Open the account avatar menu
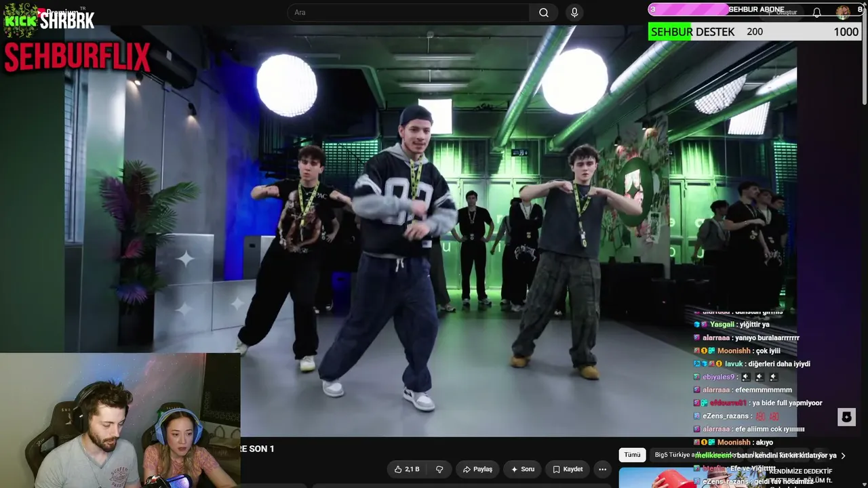Viewport: 868px width, 488px height. 843,12
